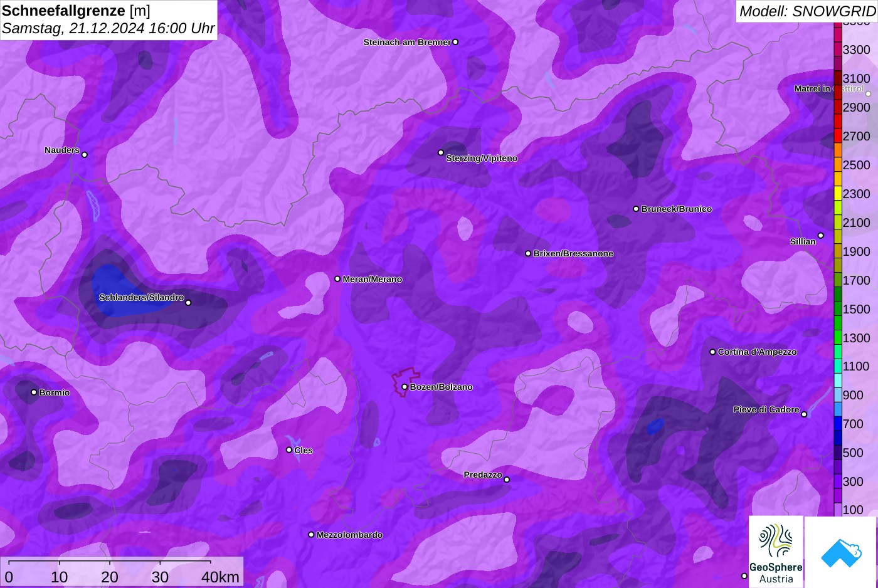Click the Sterzing/Vipiteno marker dot
This screenshot has height=588, width=878.
coord(440,152)
